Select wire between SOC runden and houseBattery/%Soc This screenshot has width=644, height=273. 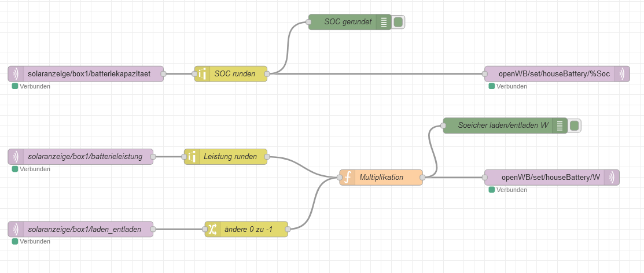pos(376,74)
